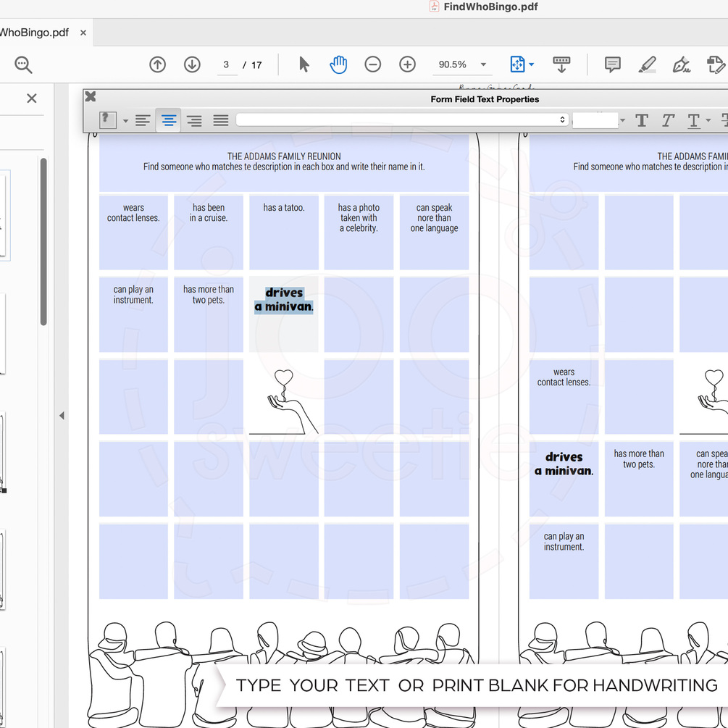Align text right
This screenshot has height=728, width=728.
[195, 120]
